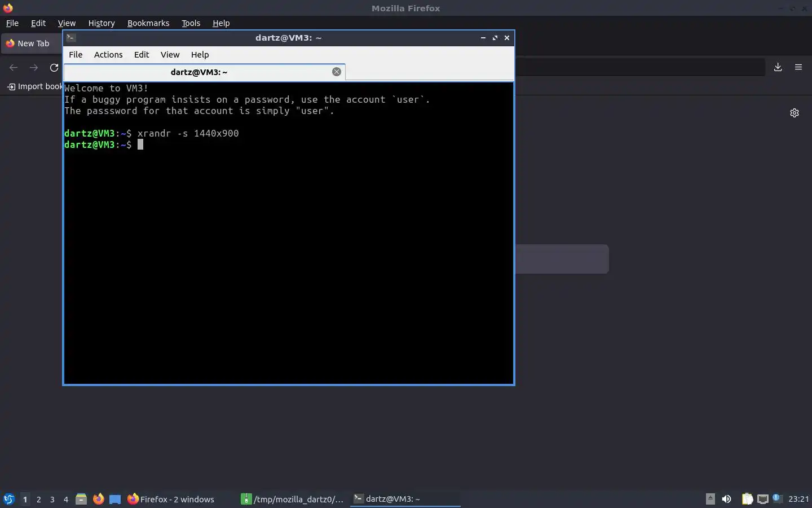This screenshot has width=812, height=508.
Task: Click the 23:21 panel clock
Action: click(798, 499)
